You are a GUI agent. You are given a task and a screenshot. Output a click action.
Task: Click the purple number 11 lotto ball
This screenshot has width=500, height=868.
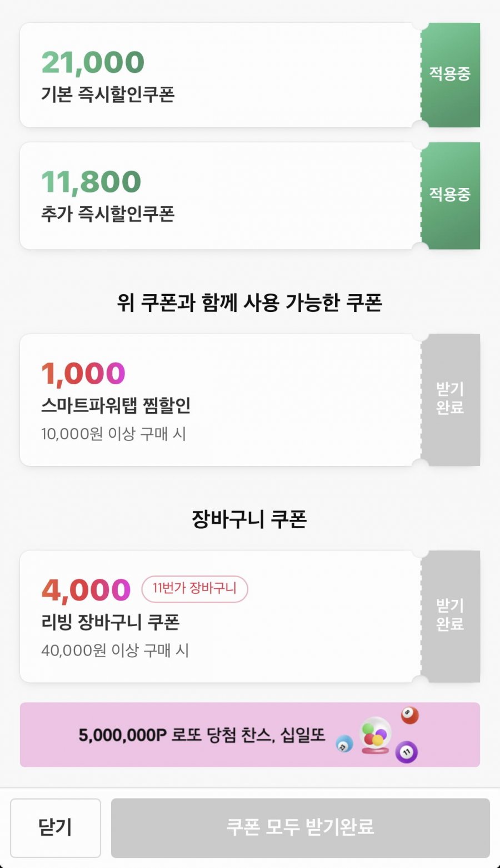(x=406, y=752)
